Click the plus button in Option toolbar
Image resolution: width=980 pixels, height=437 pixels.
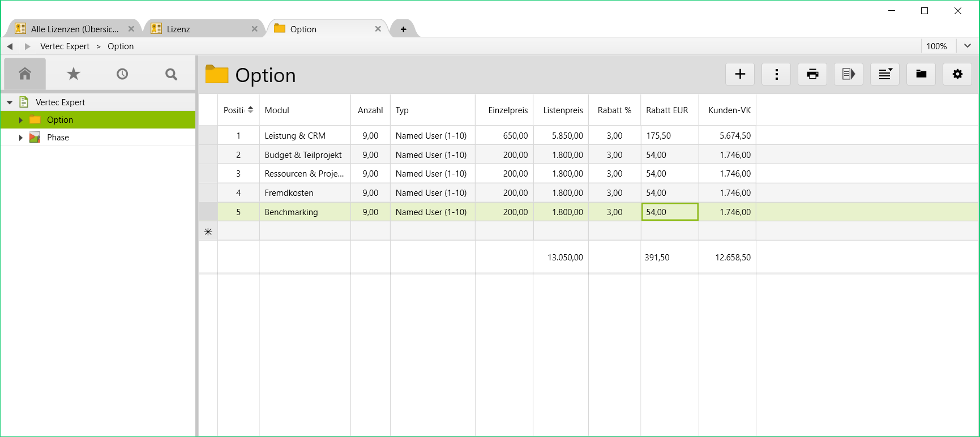point(739,74)
